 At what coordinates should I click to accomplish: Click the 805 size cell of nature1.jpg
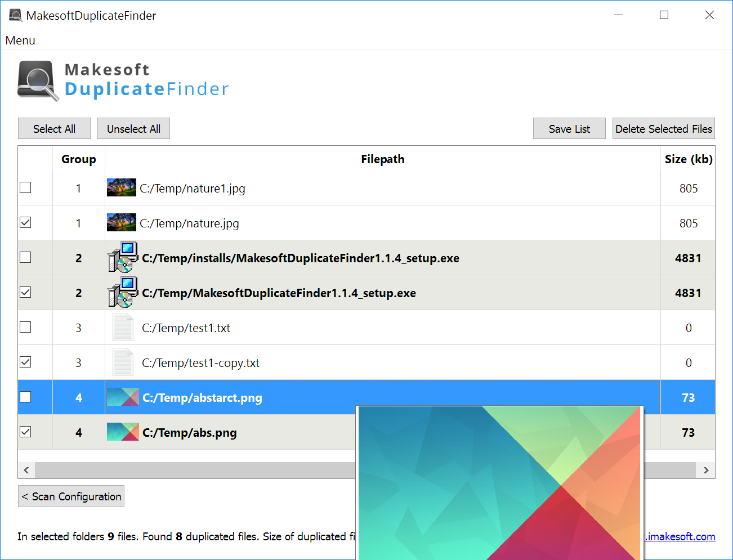(689, 189)
